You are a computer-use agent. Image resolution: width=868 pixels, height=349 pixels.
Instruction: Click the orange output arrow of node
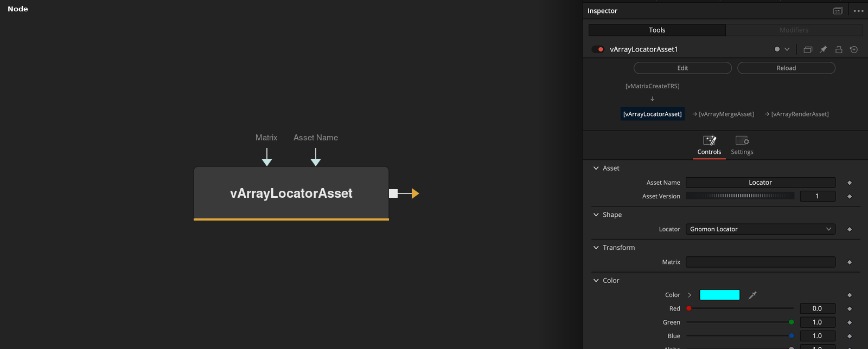coord(415,193)
